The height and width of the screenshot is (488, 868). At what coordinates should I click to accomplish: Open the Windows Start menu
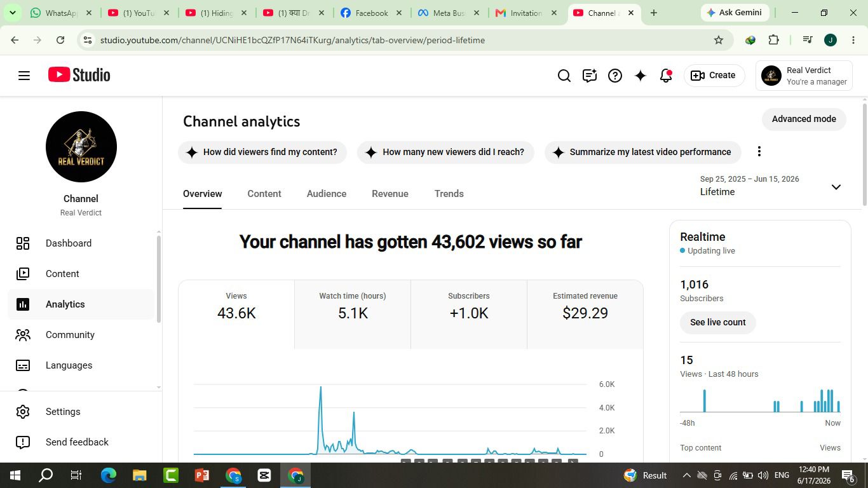coord(15,475)
